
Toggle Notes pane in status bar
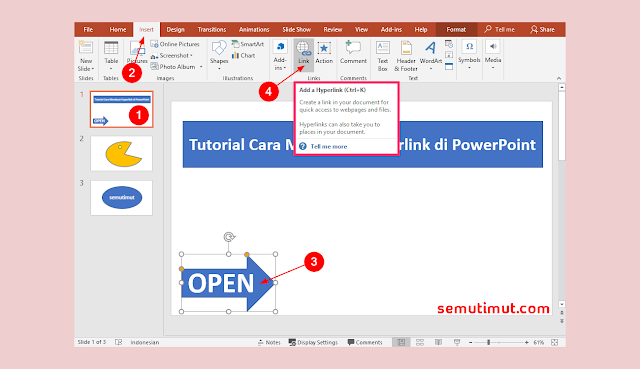tap(269, 342)
